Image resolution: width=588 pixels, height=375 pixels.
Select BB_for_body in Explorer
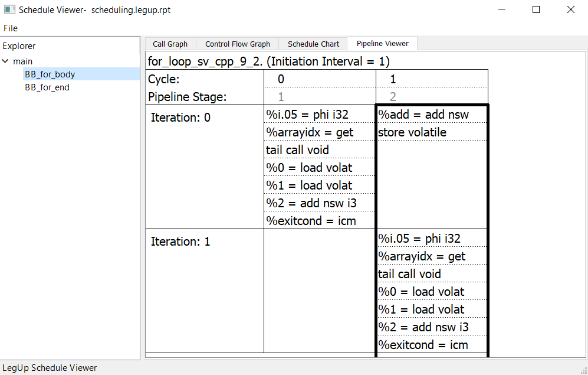pos(50,74)
